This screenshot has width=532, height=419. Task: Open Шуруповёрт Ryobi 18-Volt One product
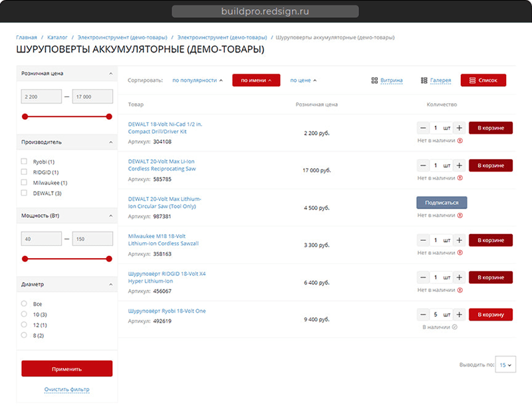point(167,311)
